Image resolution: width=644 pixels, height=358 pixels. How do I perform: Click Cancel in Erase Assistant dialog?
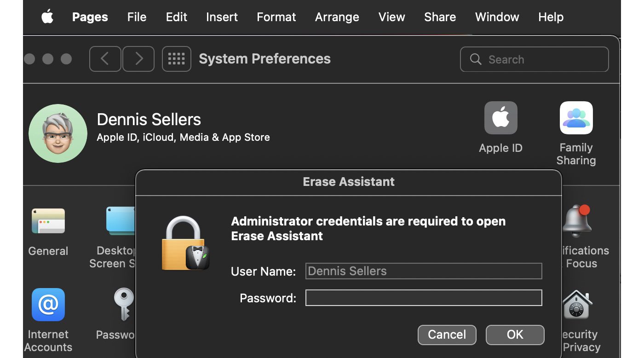tap(447, 335)
